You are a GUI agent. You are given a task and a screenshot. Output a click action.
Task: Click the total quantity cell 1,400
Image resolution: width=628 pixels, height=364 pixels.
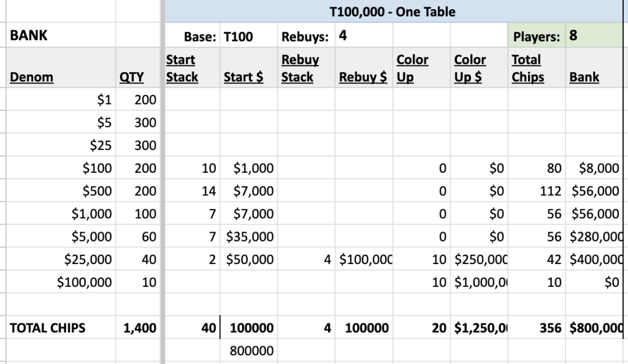click(x=138, y=328)
